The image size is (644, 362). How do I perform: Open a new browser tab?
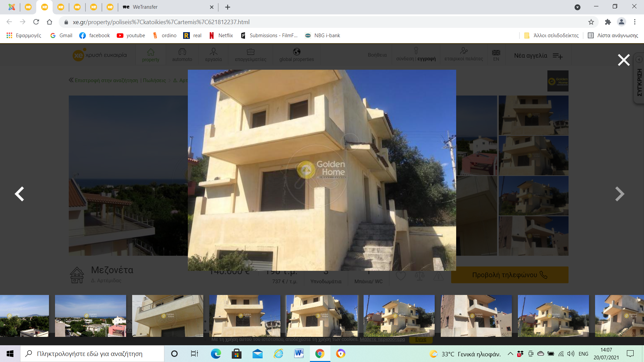click(x=228, y=7)
